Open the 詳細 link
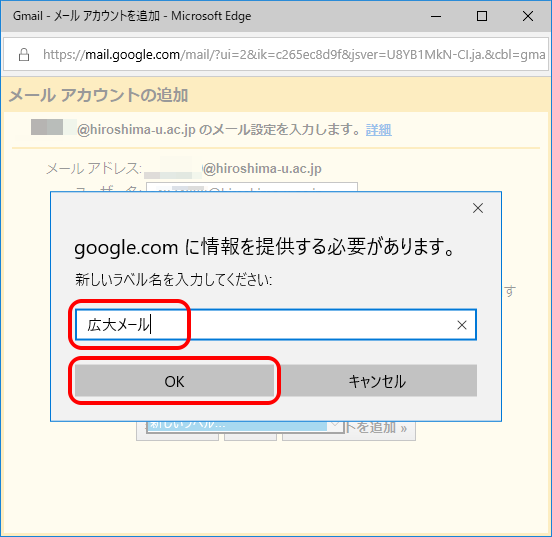Screen dimensions: 552x537 click(378, 130)
